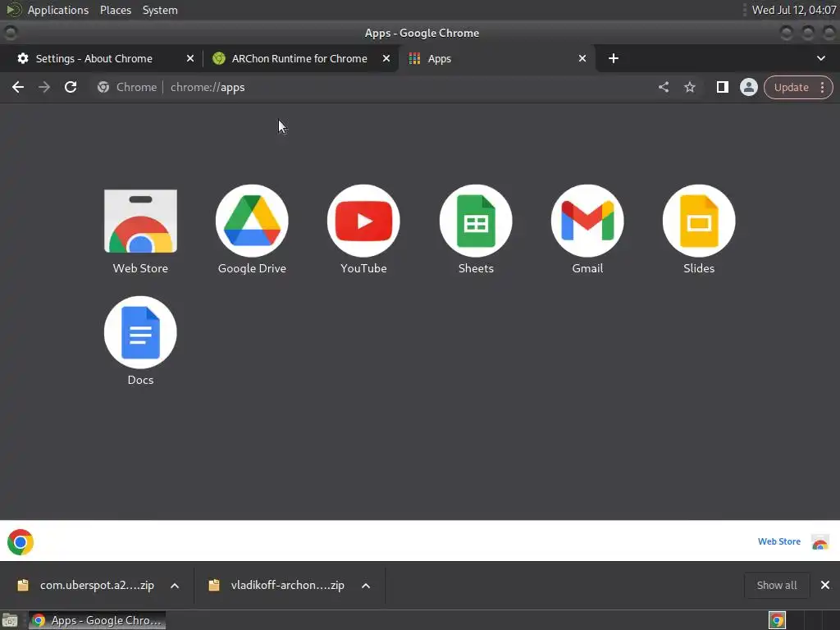The image size is (840, 630).
Task: Go back to the previous page
Action: 18,87
